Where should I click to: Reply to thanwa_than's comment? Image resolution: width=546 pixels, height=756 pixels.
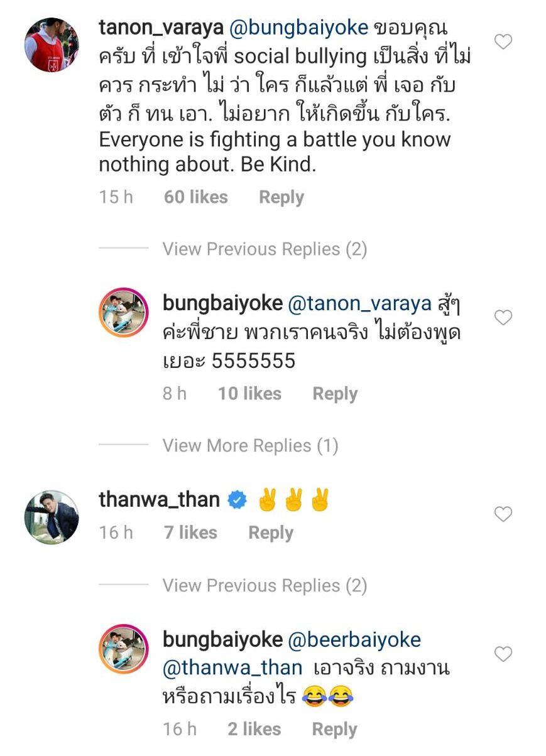coord(271,532)
